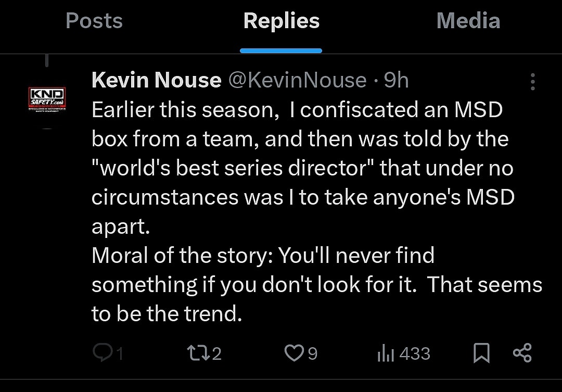The image size is (562, 392).
Task: Open the three-dot more options menu
Action: pos(532,82)
